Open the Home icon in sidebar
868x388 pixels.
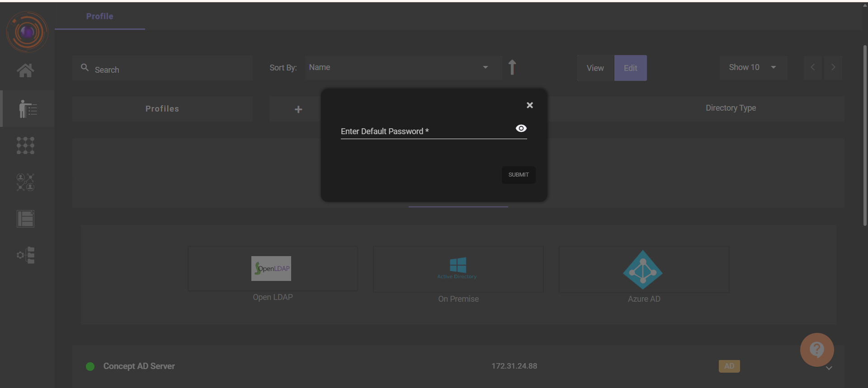click(25, 70)
